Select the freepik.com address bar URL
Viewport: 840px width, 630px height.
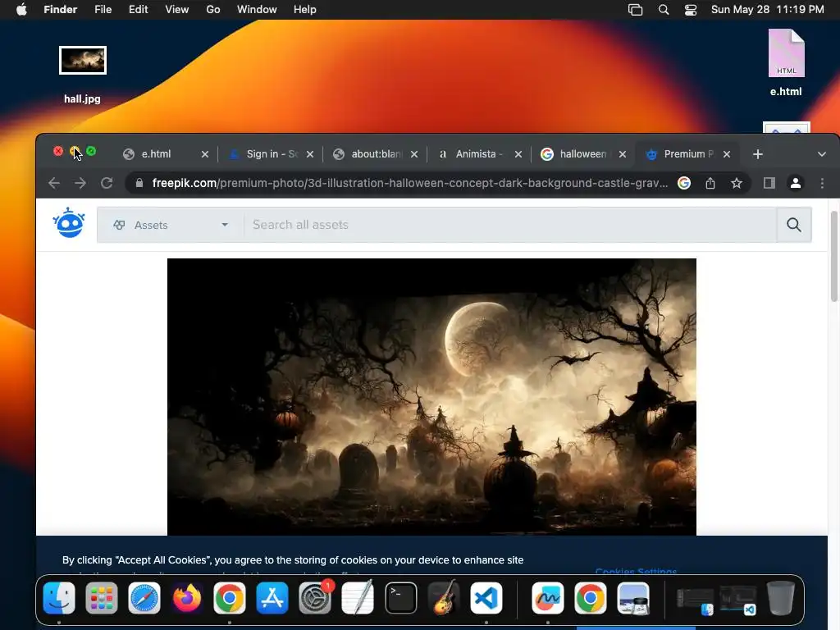410,183
